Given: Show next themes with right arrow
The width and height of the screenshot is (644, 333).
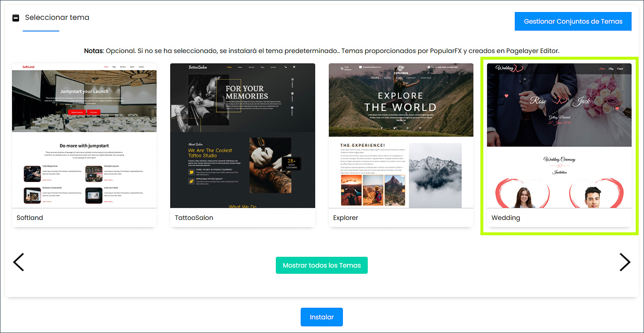Looking at the screenshot, I should [x=625, y=262].
